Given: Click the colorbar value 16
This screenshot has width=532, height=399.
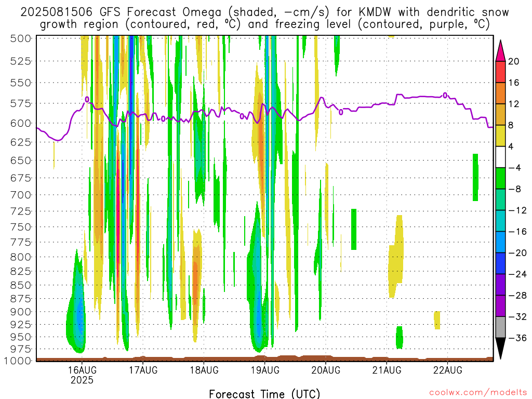Looking at the screenshot, I should (514, 83).
